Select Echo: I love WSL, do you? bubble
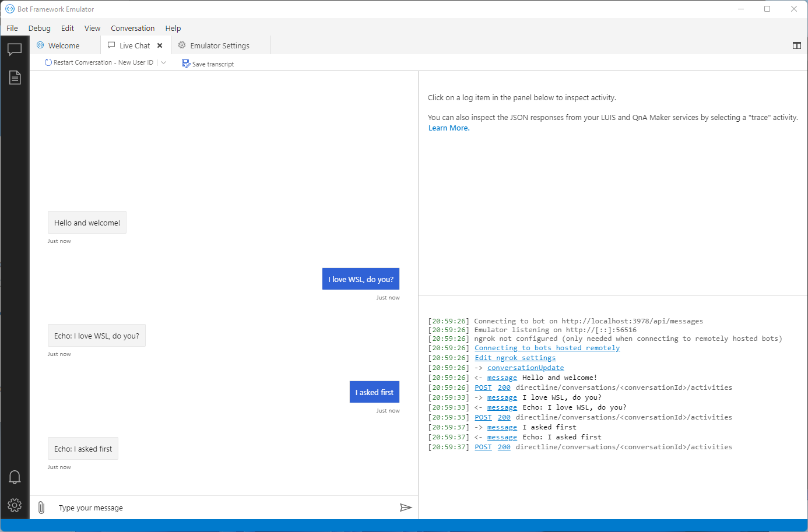This screenshot has width=808, height=532. coord(97,336)
